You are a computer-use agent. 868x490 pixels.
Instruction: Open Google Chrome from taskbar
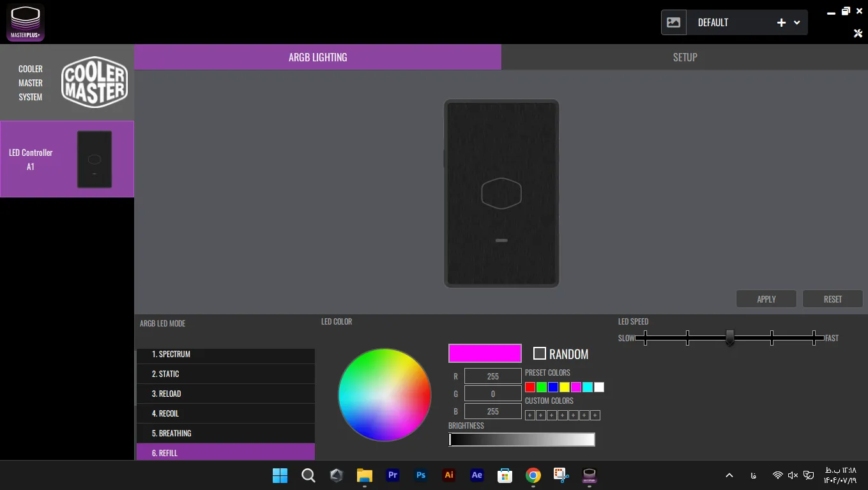533,475
